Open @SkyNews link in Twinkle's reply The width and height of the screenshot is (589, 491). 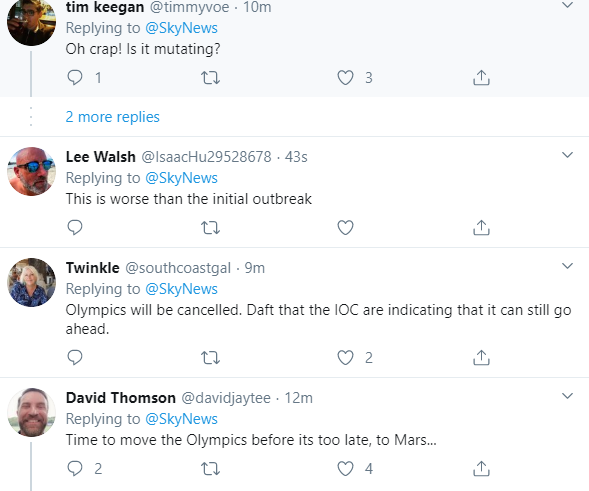pyautogui.click(x=181, y=289)
